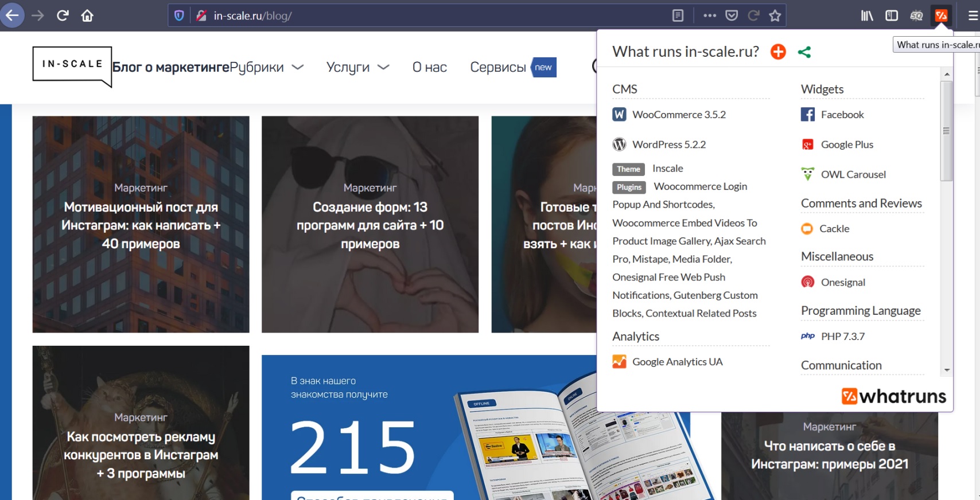Viewport: 980px width, 500px height.
Task: Click the OWL Carousel widget link
Action: pyautogui.click(x=853, y=174)
